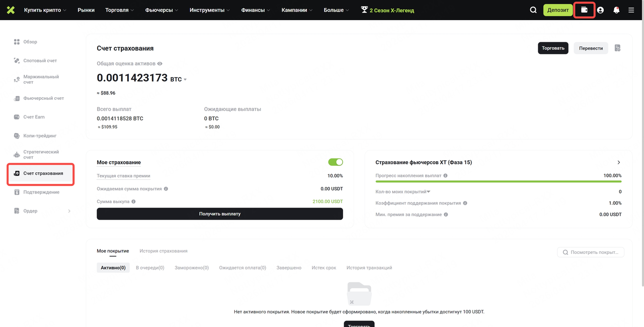
Task: Open Подтверждение in the sidebar
Action: coord(40,192)
